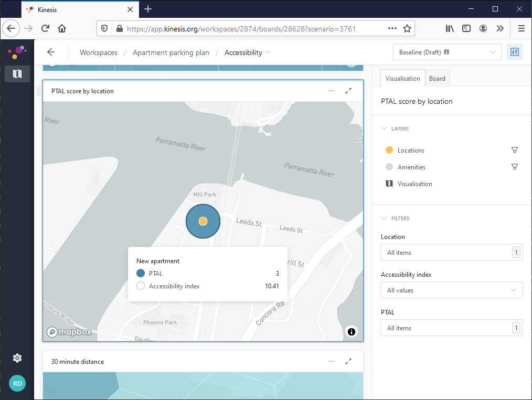The height and width of the screenshot is (400, 532).
Task: Open PTAL score card options menu
Action: pyautogui.click(x=332, y=91)
